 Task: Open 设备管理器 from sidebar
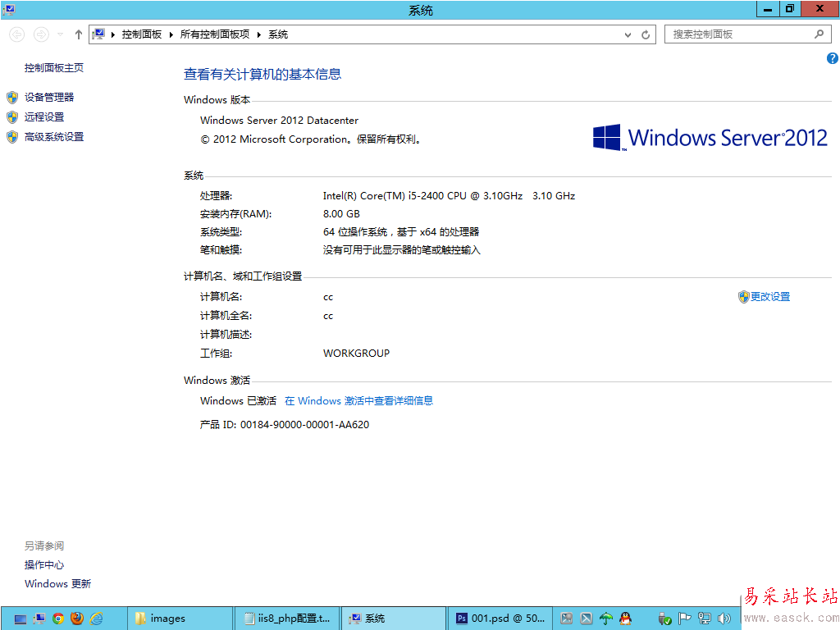(48, 97)
